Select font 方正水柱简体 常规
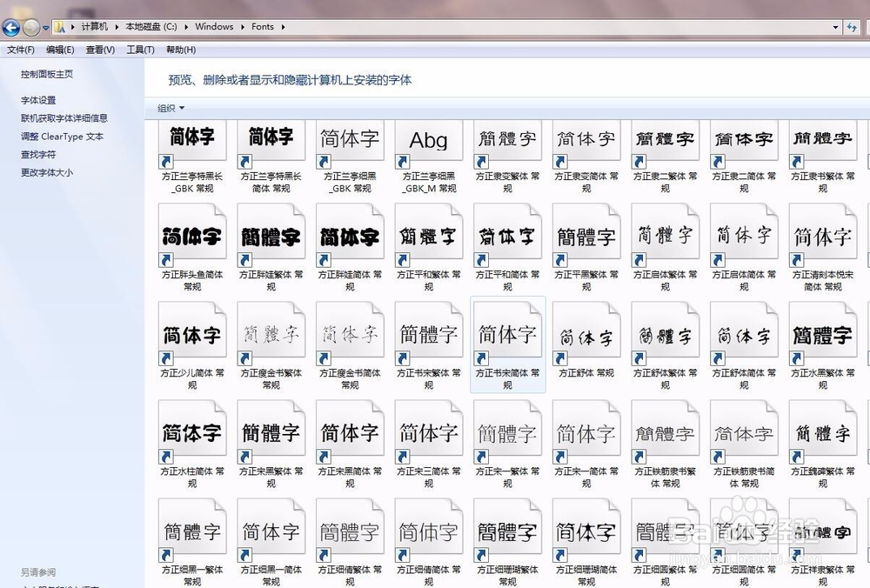Viewport: 870px width, 588px height. tap(192, 444)
